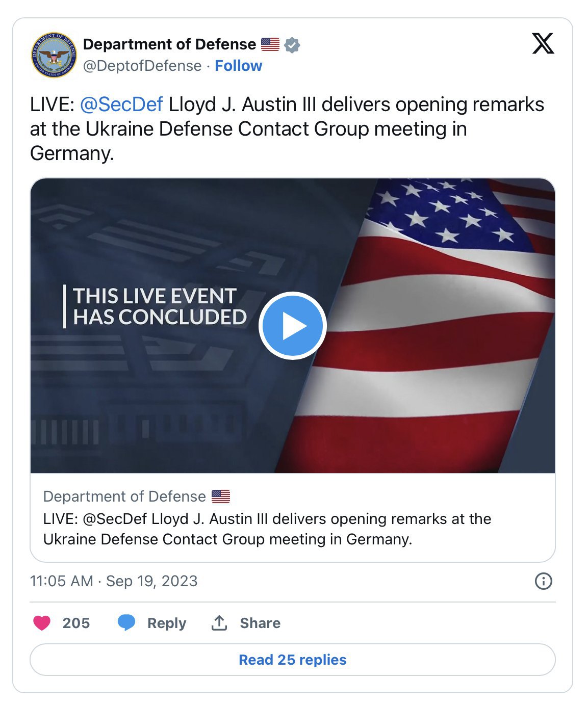Like the tweet with the heart icon
588x706 pixels.
[x=42, y=623]
